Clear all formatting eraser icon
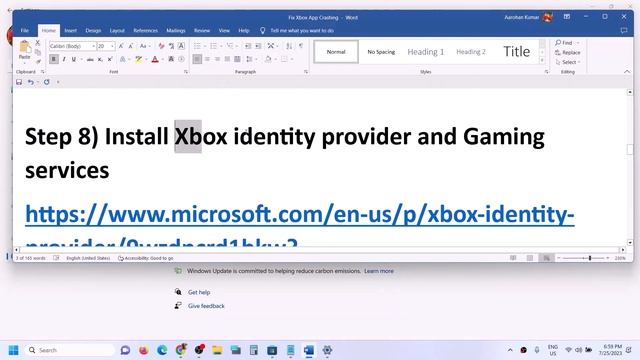This screenshot has height=360, width=640. tap(161, 46)
